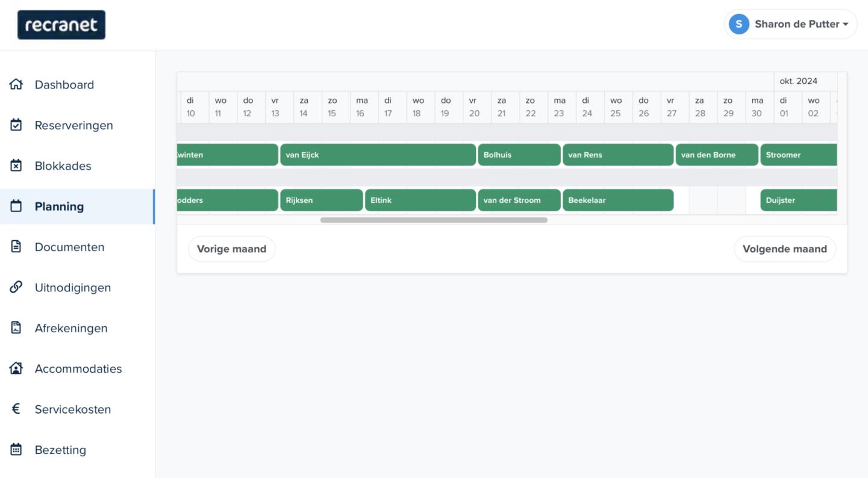Click the Reserveringen calendar-check icon

[16, 125]
